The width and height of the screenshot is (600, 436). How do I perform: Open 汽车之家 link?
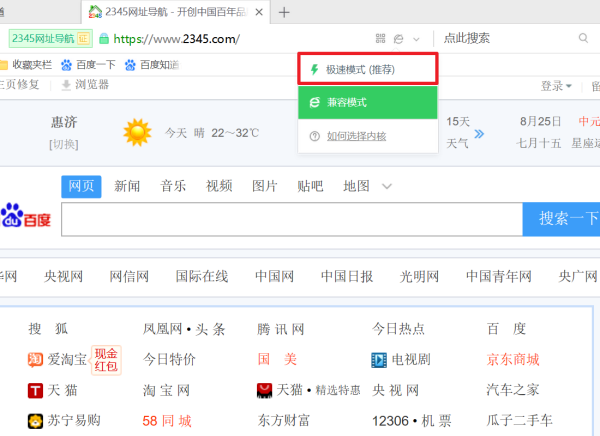pos(513,390)
